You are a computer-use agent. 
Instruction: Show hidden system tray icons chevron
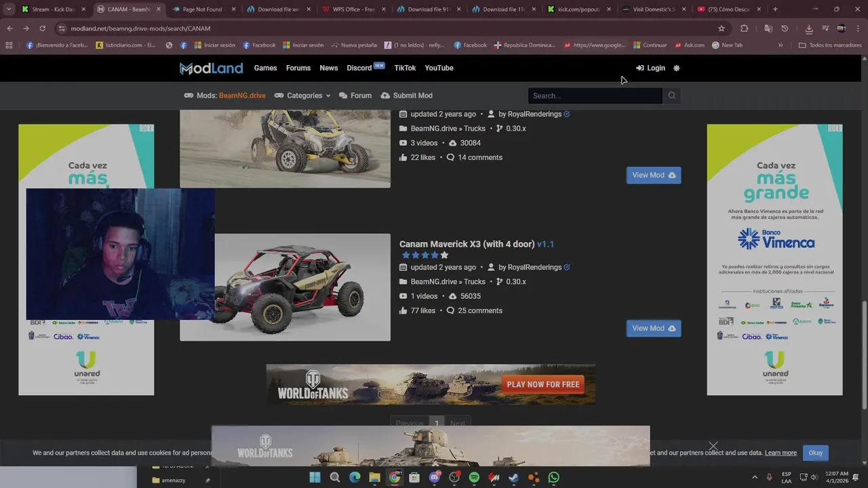tap(754, 477)
